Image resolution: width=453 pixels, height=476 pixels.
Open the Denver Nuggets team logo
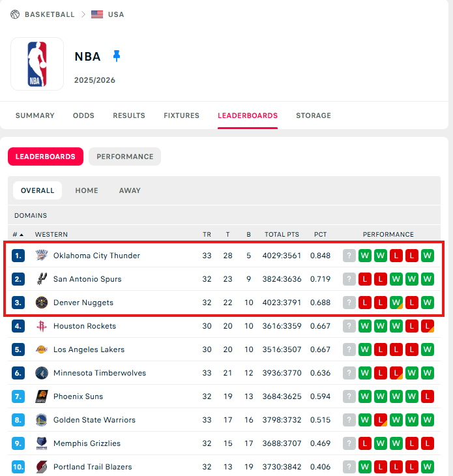pos(42,303)
